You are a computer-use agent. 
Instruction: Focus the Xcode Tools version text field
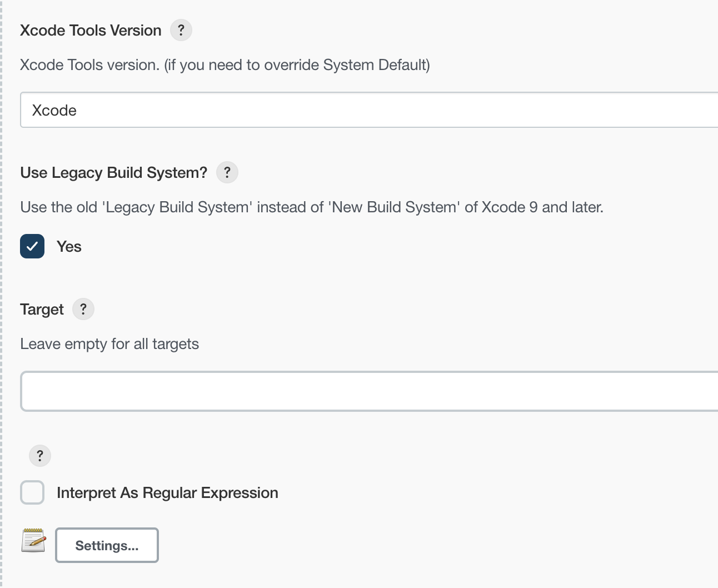[x=367, y=110]
